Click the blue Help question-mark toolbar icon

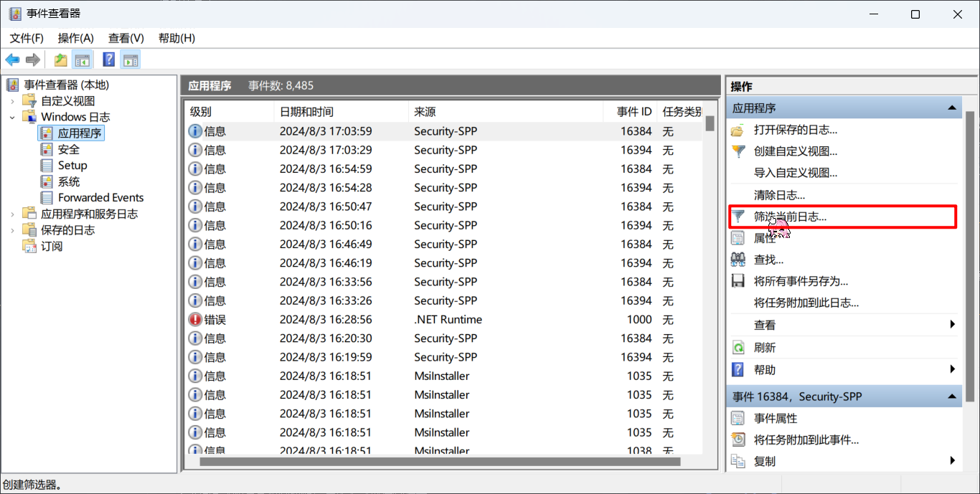point(109,60)
